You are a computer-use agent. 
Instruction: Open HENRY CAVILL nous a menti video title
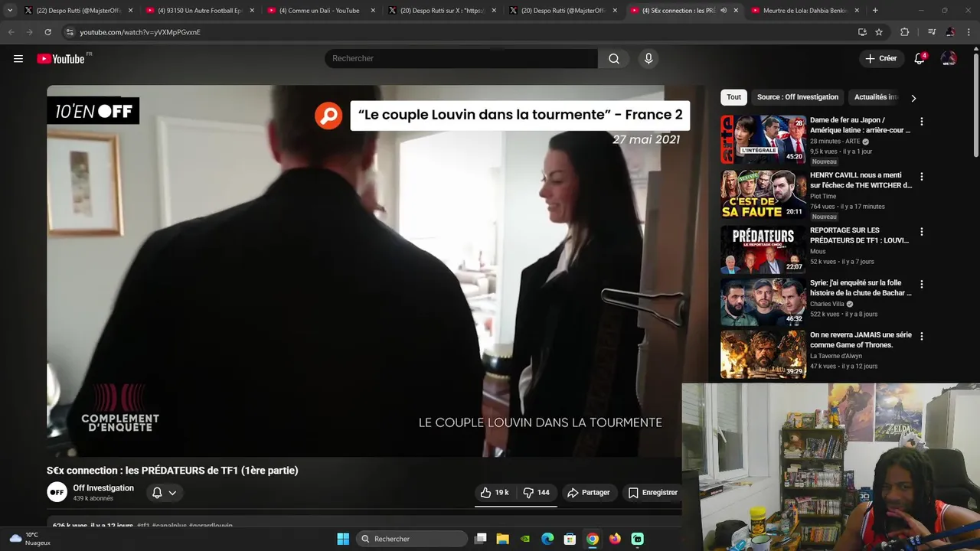861,180
